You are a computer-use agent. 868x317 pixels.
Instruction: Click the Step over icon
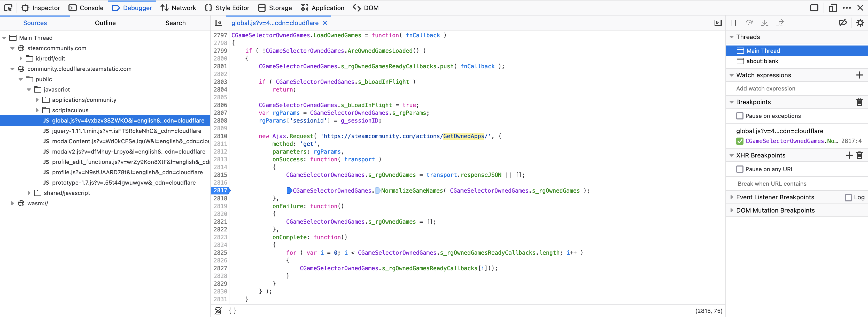[749, 23]
